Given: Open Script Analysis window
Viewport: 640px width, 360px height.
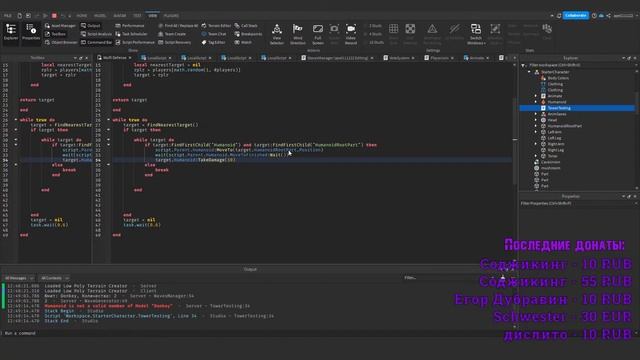Looking at the screenshot, I should 96,34.
